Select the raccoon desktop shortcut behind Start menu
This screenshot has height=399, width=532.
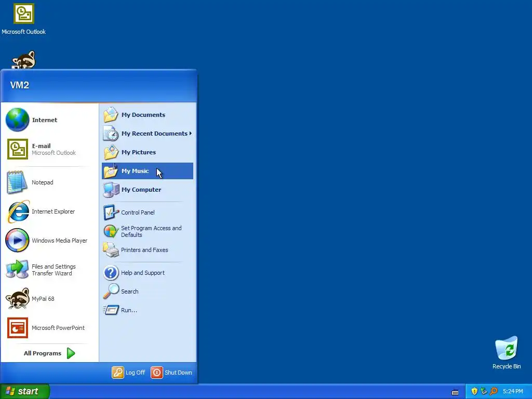pyautogui.click(x=24, y=60)
